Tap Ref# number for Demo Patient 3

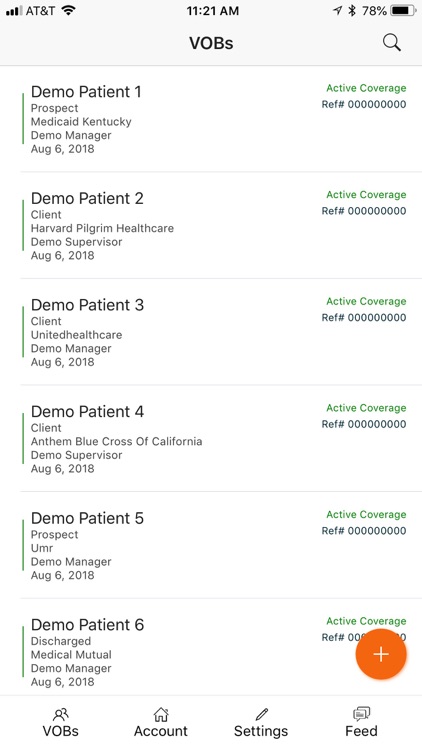point(364,318)
